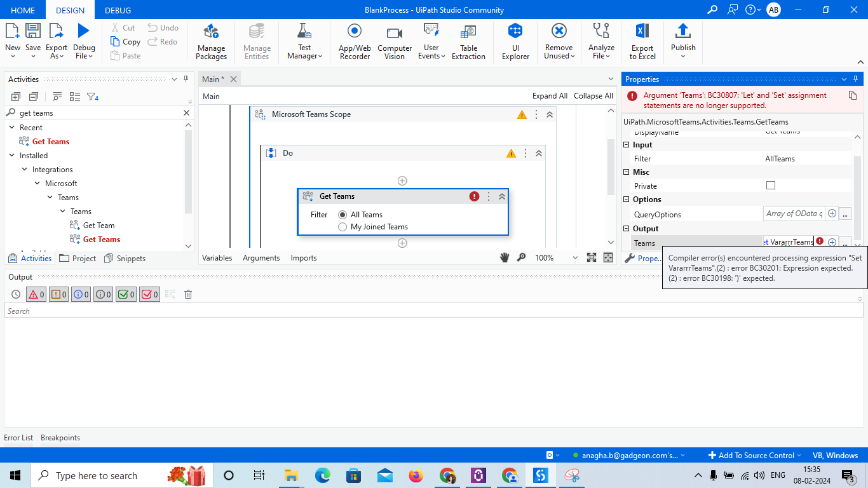The width and height of the screenshot is (868, 488).
Task: Check the Private property checkbox
Action: (771, 186)
